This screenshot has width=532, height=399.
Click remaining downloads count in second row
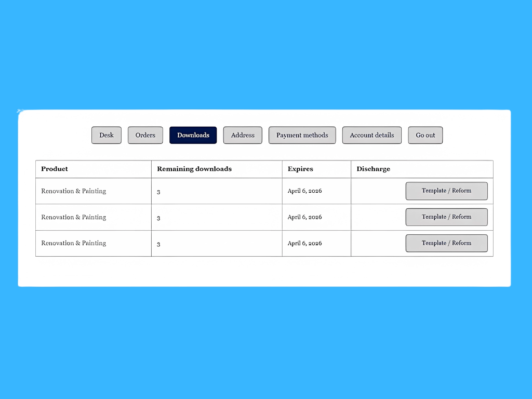pyautogui.click(x=158, y=218)
